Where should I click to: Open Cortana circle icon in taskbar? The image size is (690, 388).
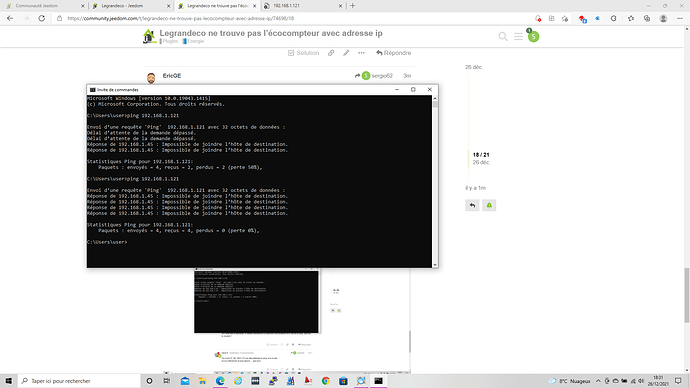click(x=149, y=381)
